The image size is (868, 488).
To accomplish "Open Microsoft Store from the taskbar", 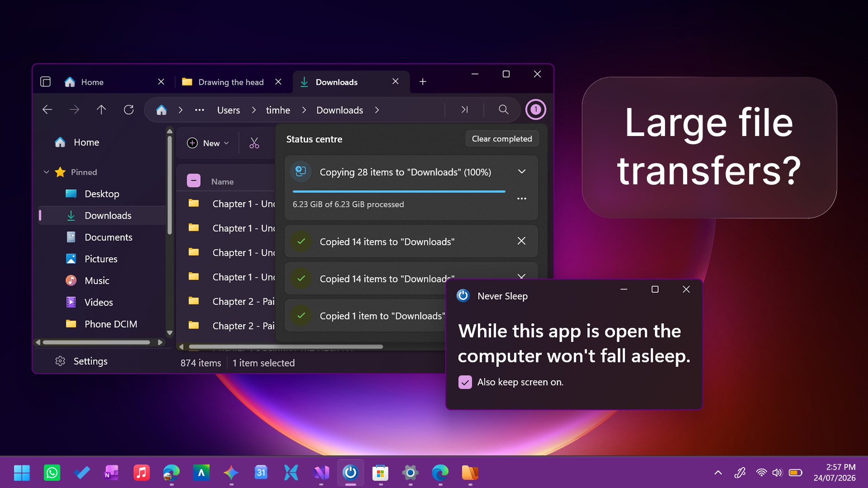I will pyautogui.click(x=380, y=473).
